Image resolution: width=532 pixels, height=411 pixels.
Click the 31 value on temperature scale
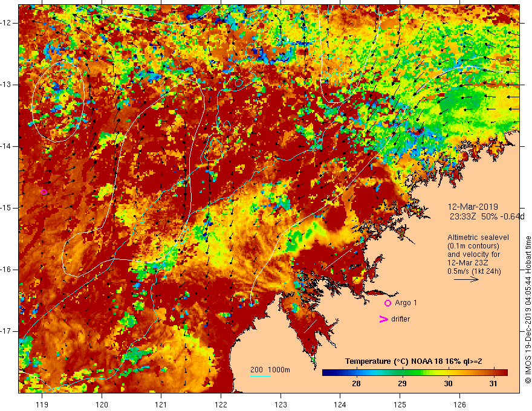(x=493, y=384)
